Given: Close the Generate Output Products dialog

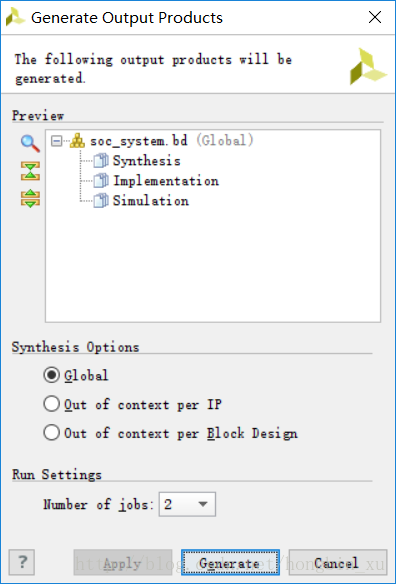Looking at the screenshot, I should (375, 17).
